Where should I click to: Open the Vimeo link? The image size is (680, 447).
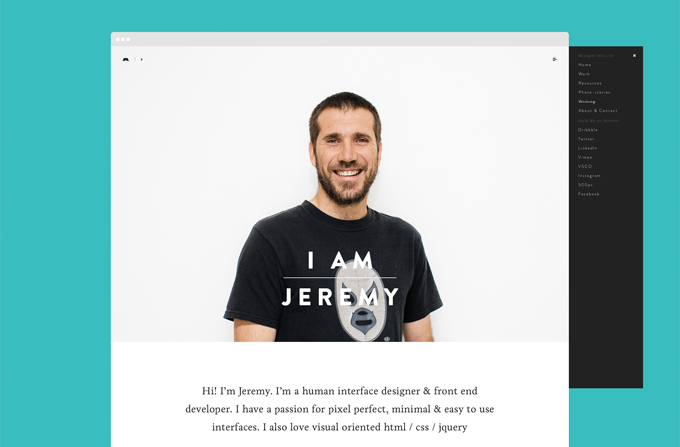585,157
